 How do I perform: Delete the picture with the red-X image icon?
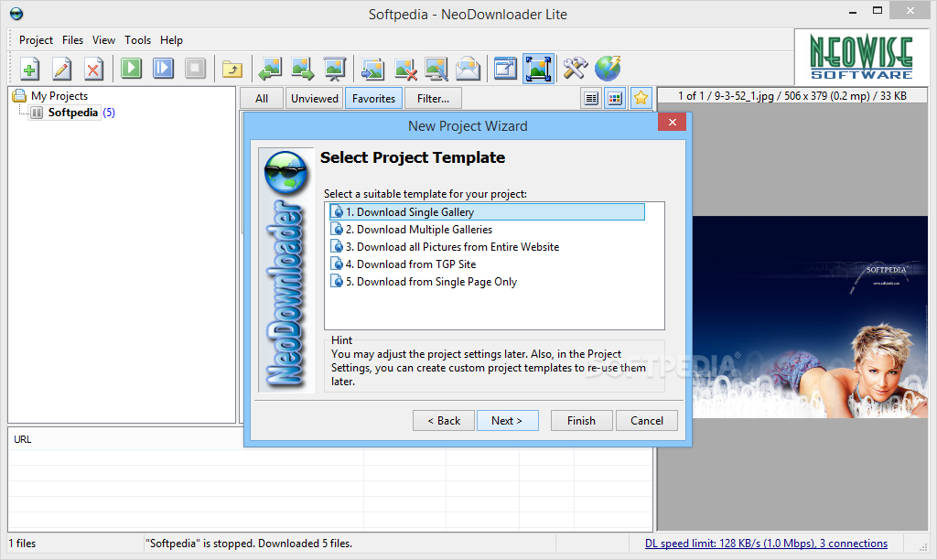(x=404, y=68)
